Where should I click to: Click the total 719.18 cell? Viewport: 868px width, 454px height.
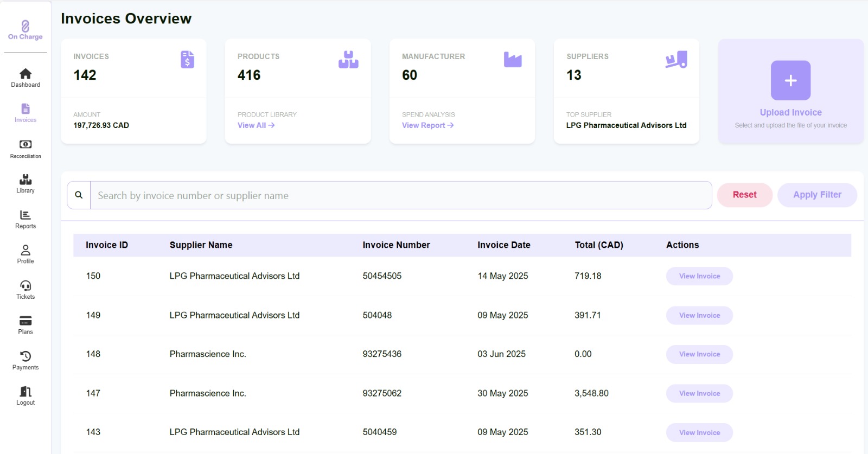click(x=588, y=276)
